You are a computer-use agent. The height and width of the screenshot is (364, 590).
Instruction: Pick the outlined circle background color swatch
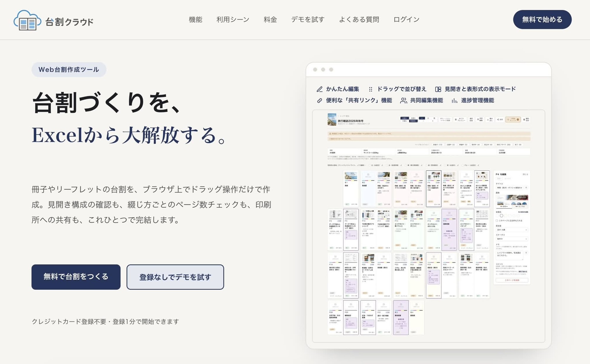[501, 216]
